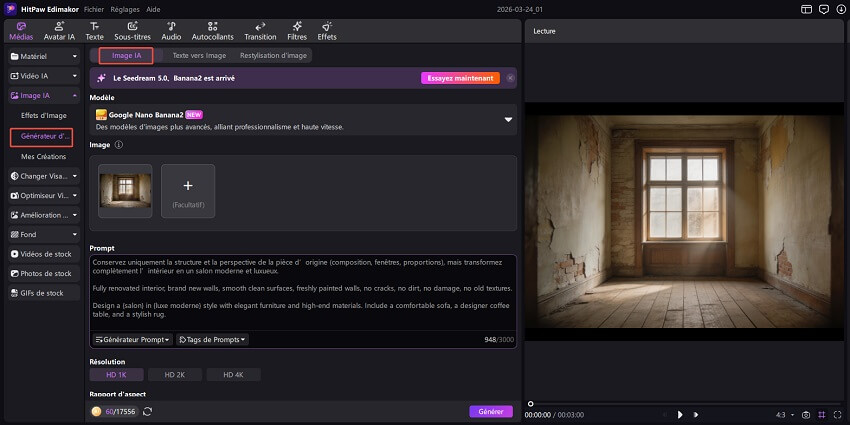The image size is (850, 425).
Task: Take a snapshot with the camera icon
Action: pos(806,414)
